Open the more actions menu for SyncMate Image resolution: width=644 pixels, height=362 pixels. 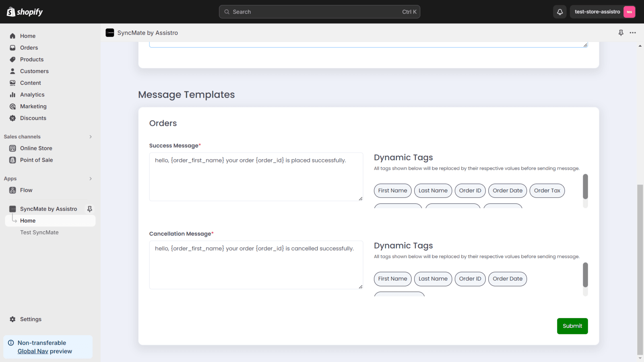pyautogui.click(x=633, y=33)
